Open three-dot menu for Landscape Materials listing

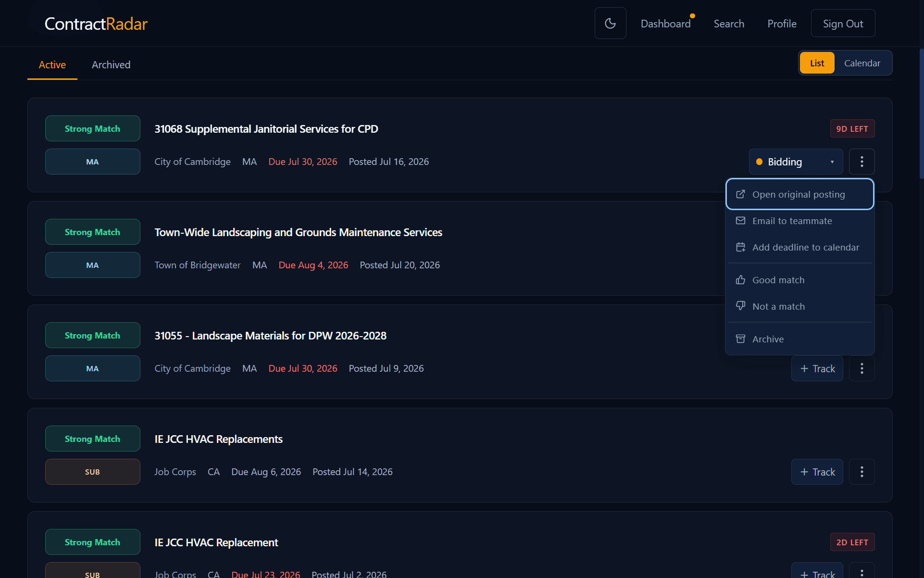(x=862, y=368)
